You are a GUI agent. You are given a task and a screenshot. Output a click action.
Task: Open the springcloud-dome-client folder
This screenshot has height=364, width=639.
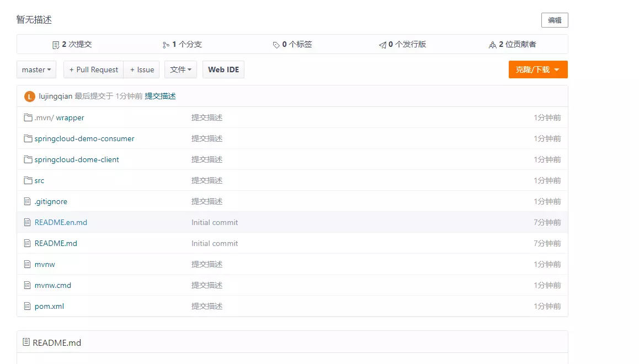[77, 159]
